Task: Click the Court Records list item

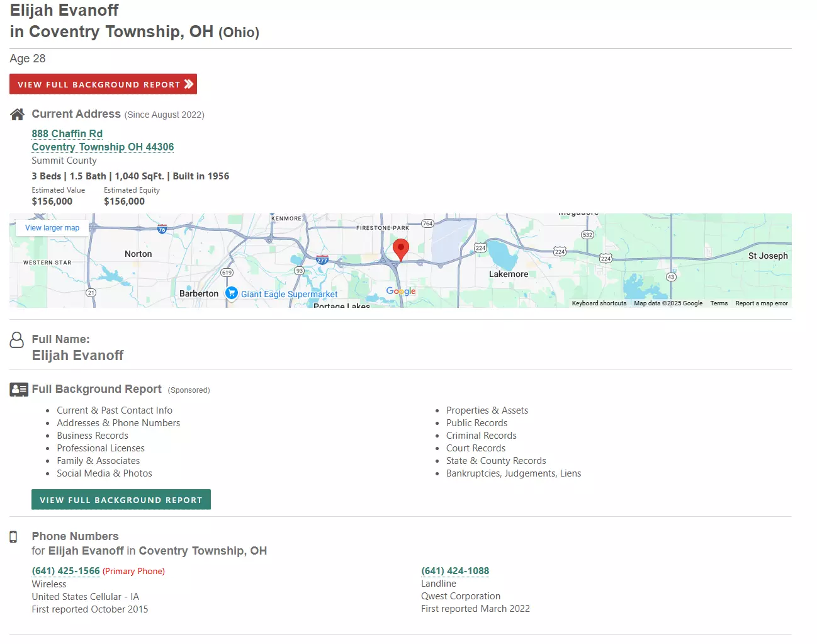Action: (x=476, y=448)
